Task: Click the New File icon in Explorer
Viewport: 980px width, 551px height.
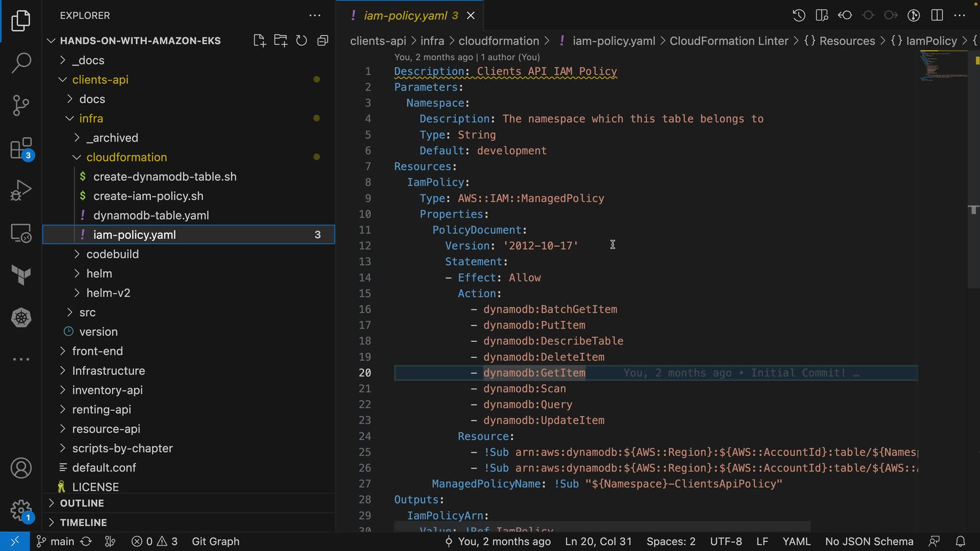Action: click(259, 41)
